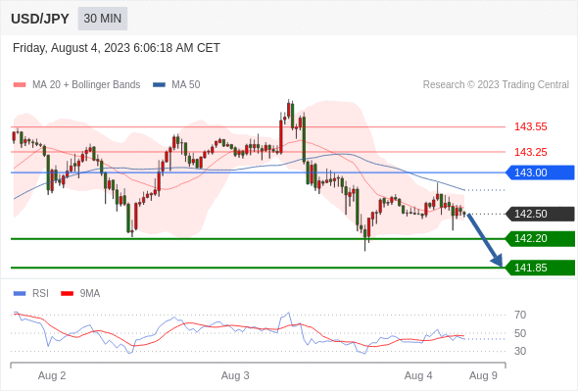Click the RSI 50 level label

coord(520,333)
